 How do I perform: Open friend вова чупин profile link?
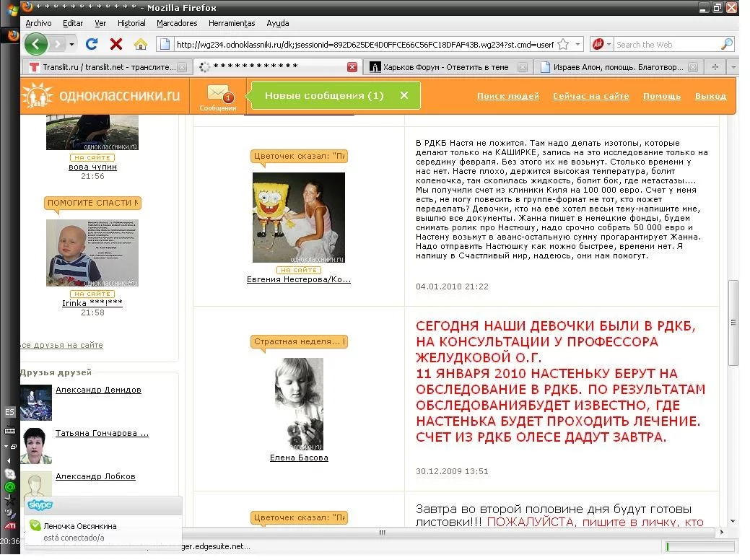coord(93,167)
